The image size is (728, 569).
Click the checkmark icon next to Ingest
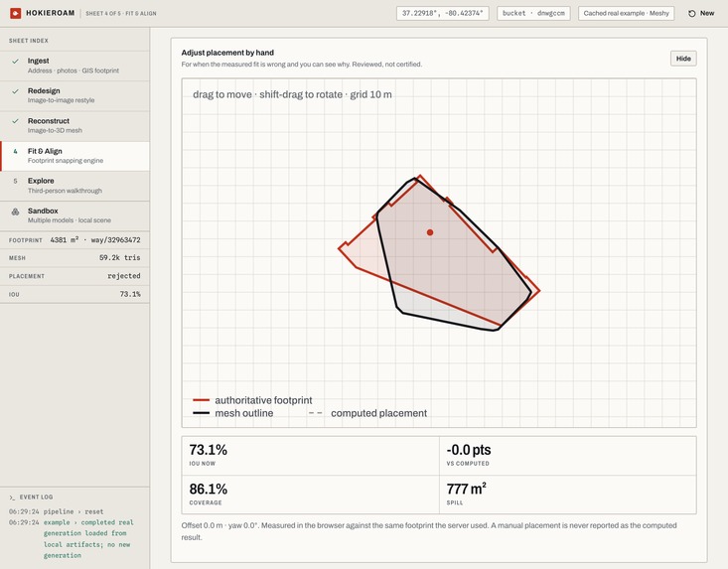[x=15, y=61]
